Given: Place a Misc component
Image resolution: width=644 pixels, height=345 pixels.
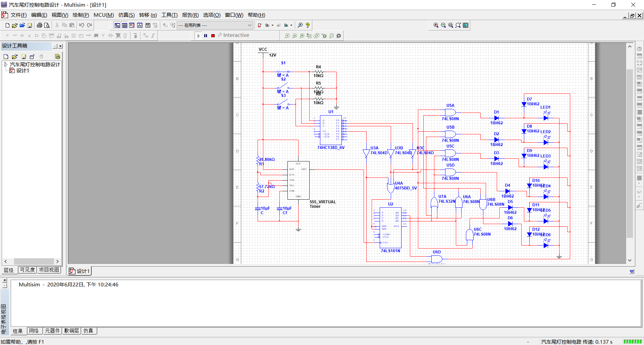Looking at the screenshot, I should (89, 36).
